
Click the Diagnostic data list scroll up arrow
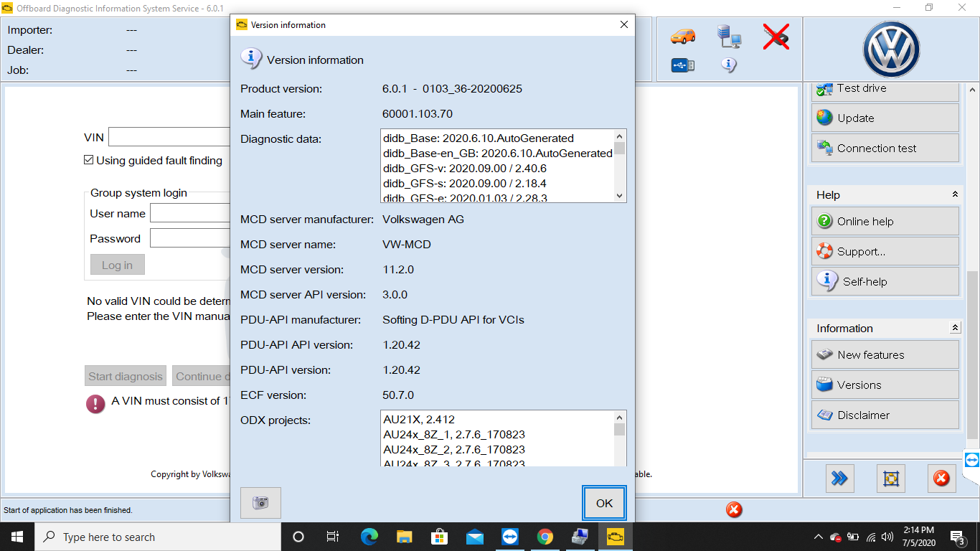(x=620, y=136)
